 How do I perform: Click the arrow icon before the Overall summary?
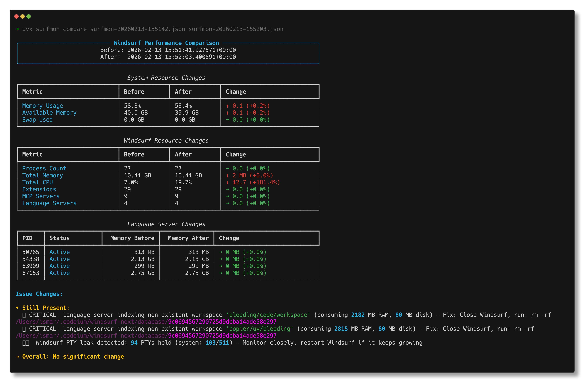pyautogui.click(x=17, y=356)
